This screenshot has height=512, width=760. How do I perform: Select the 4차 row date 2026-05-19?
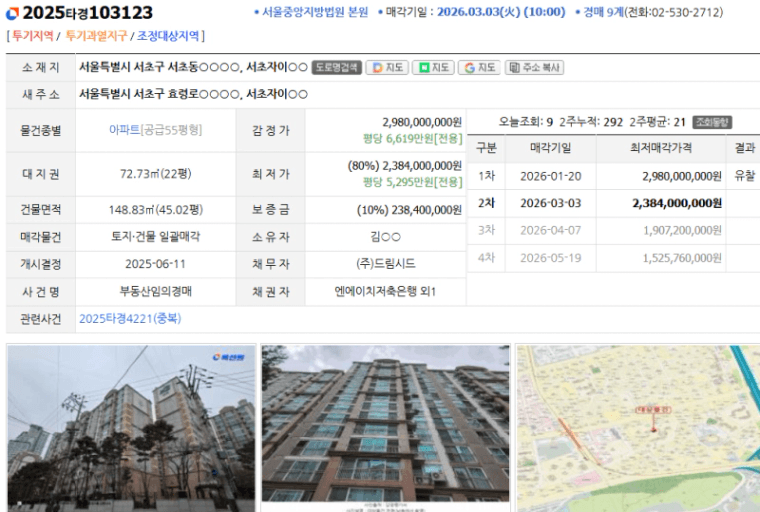[551, 258]
